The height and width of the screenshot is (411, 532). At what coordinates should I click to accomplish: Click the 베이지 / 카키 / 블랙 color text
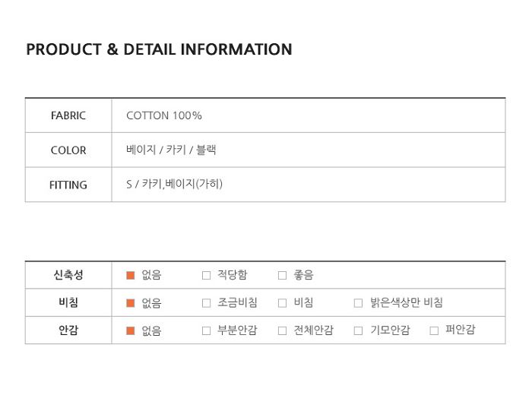[171, 150]
